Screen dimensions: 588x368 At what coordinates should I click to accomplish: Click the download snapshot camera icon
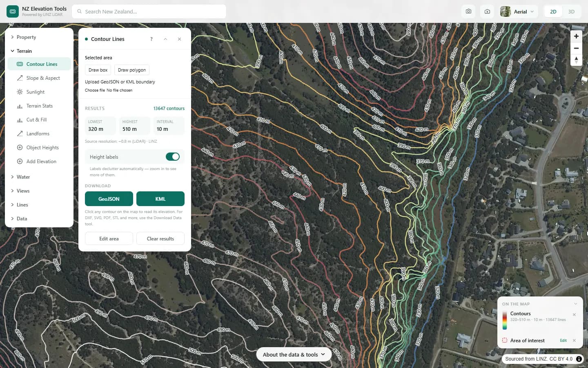[487, 11]
